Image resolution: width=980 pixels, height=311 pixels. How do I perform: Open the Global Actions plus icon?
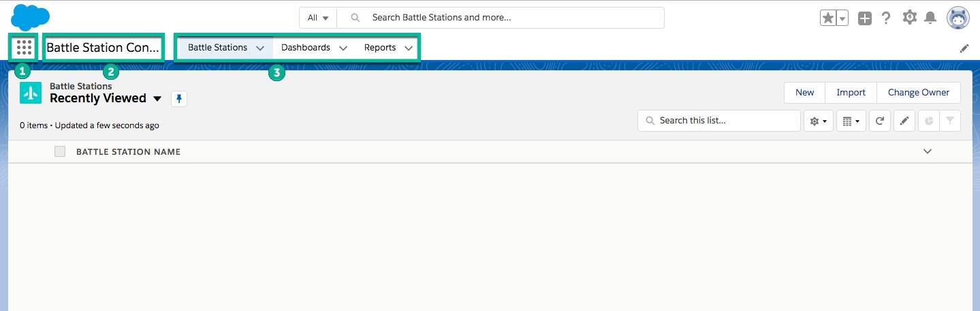pos(865,18)
